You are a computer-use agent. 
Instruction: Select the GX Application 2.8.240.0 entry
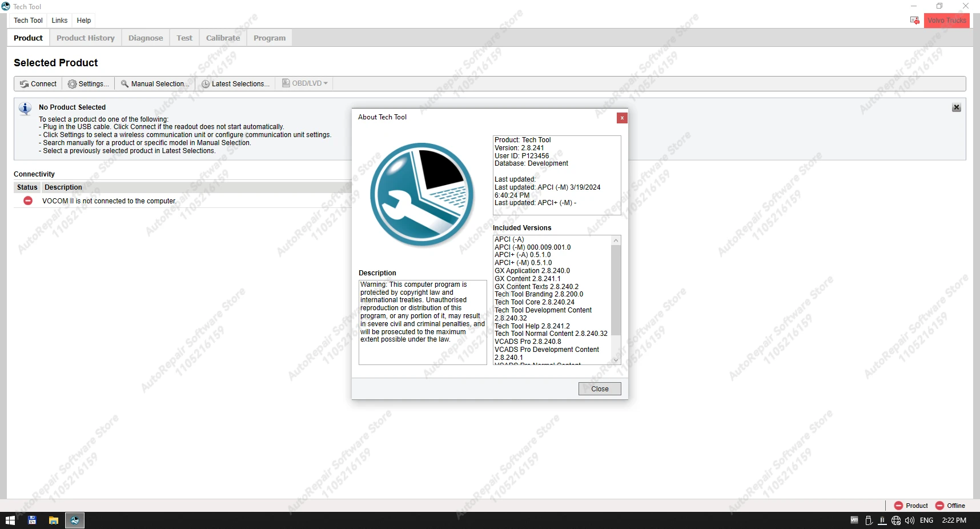(x=532, y=271)
